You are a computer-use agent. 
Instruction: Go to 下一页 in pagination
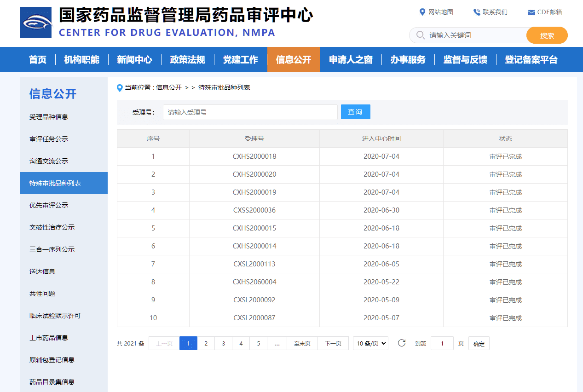tap(333, 343)
